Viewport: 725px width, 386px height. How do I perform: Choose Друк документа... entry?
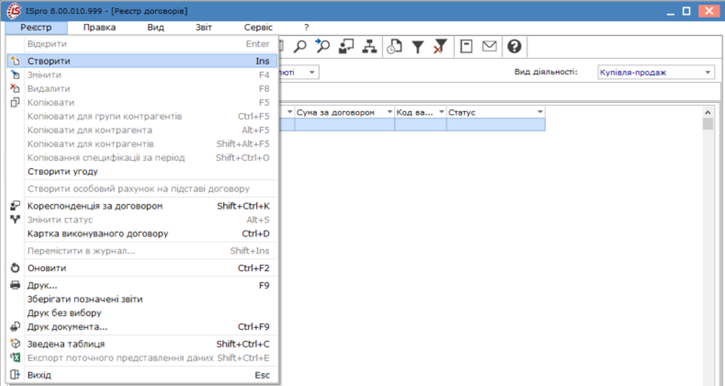click(142, 327)
